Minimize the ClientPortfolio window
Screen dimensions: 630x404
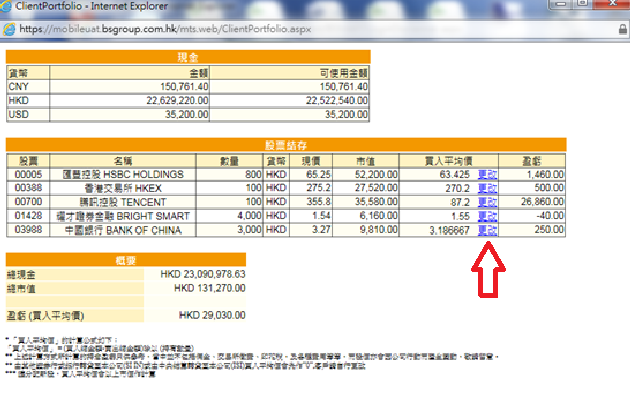tap(560, 4)
